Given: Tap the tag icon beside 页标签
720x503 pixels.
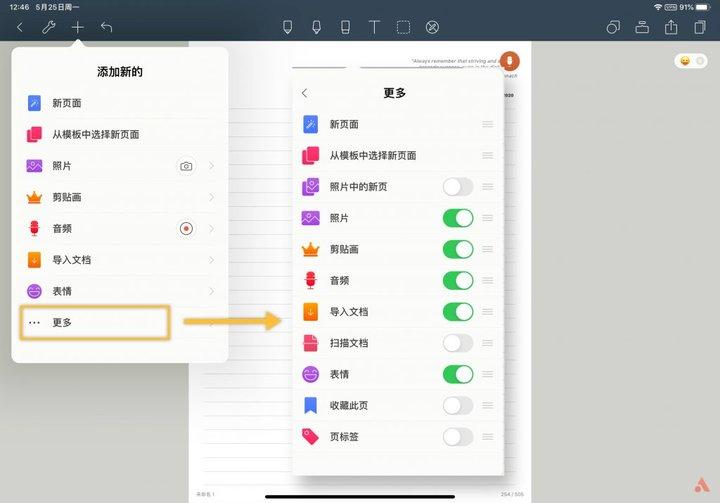Looking at the screenshot, I should 310,437.
